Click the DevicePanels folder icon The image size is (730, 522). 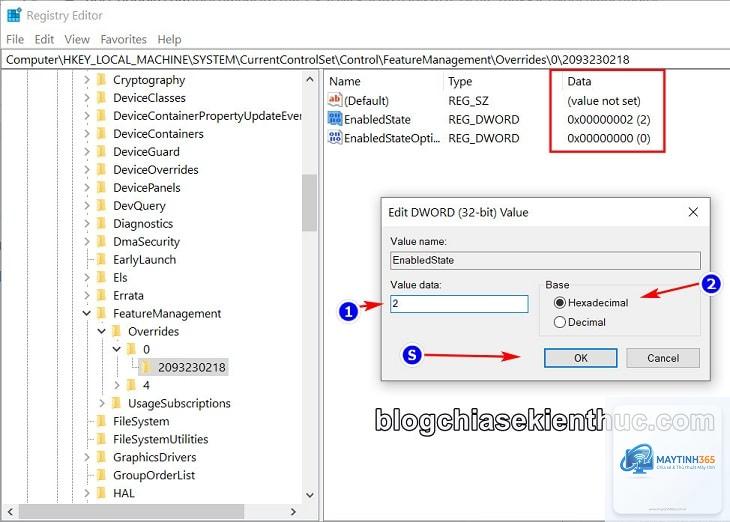(102, 188)
